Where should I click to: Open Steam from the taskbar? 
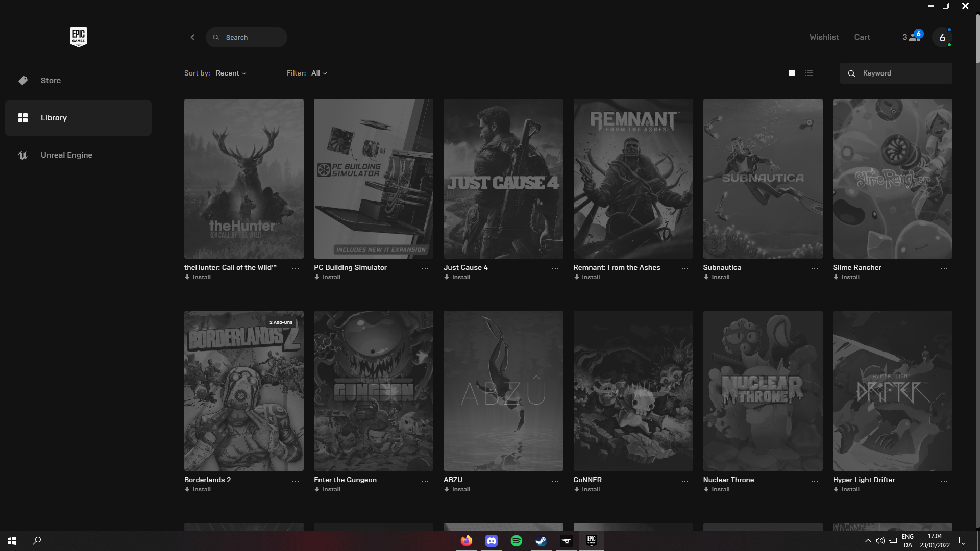(x=541, y=541)
